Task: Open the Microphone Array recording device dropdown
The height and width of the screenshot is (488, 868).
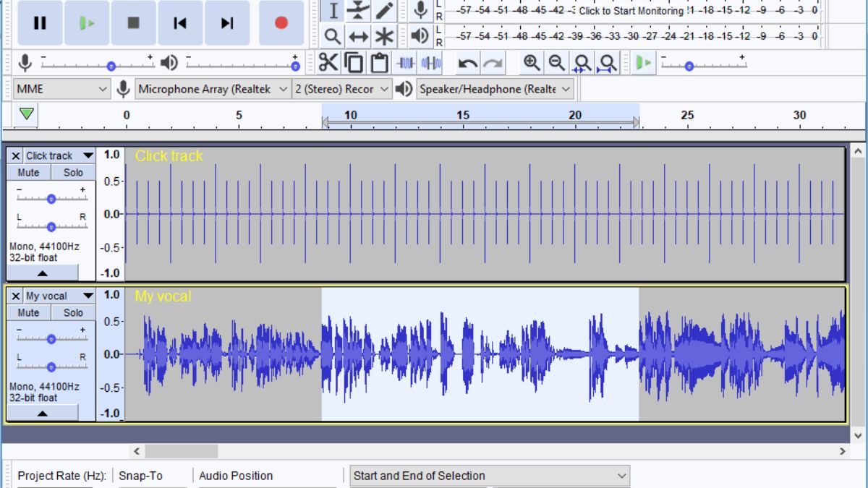Action: tap(212, 89)
